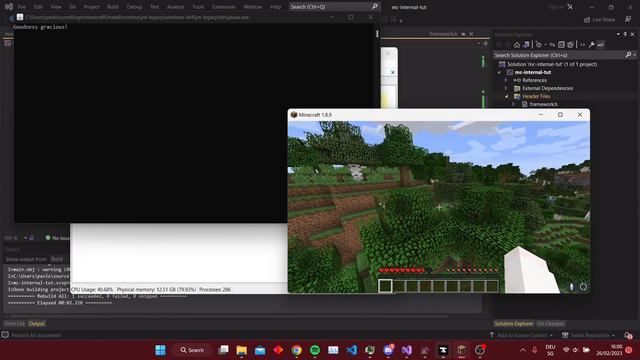Click the OBS Studio icon in the taskbar

point(480,350)
